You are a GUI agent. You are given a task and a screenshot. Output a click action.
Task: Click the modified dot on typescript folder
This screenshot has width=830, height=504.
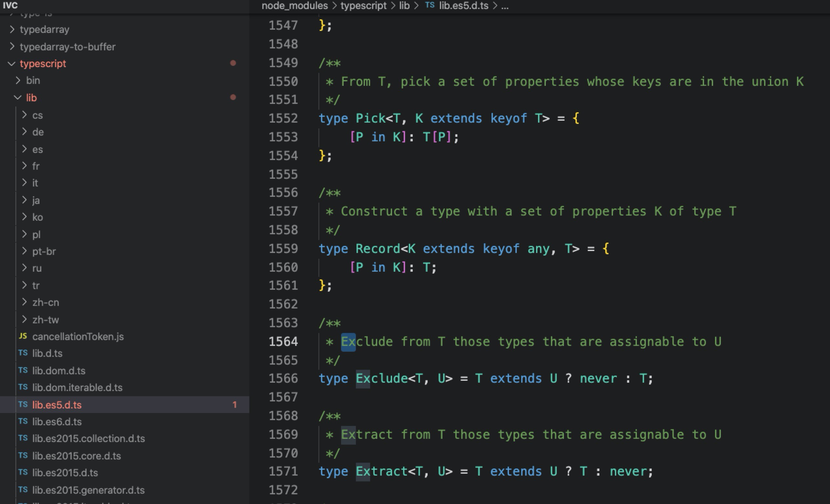coord(233,63)
